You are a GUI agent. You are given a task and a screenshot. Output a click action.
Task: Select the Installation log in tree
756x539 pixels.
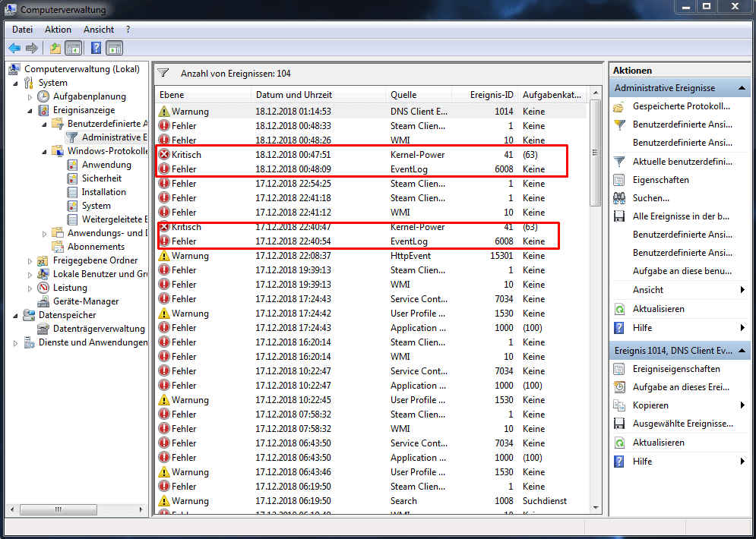click(103, 192)
